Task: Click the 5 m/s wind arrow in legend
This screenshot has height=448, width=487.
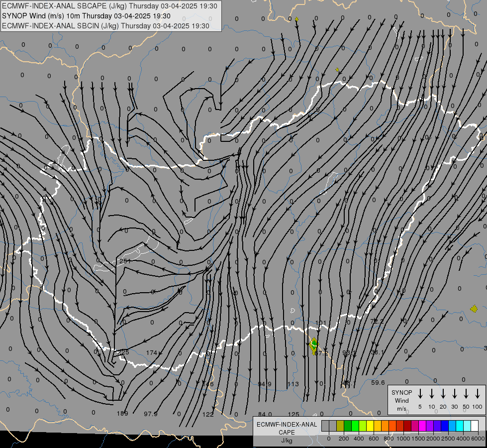Action: [x=420, y=393]
